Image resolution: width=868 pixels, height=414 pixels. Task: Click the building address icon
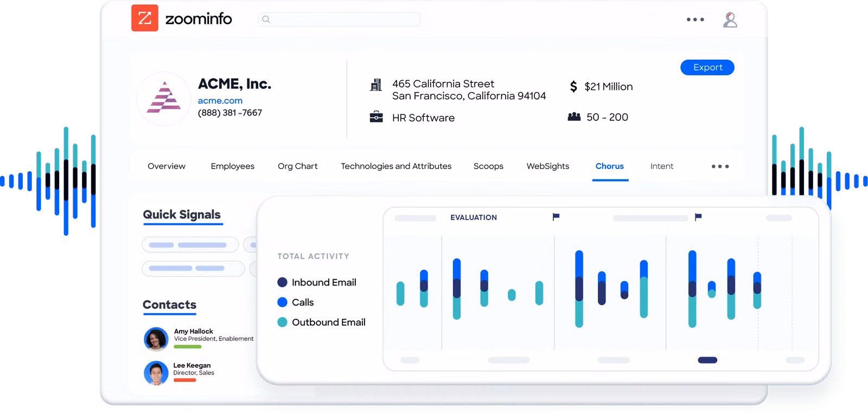375,85
